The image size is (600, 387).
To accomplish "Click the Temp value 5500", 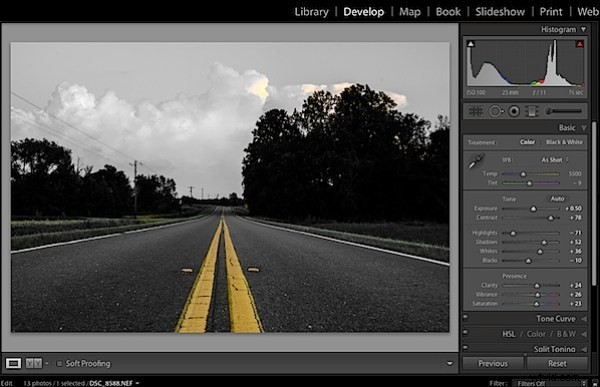I will (575, 174).
